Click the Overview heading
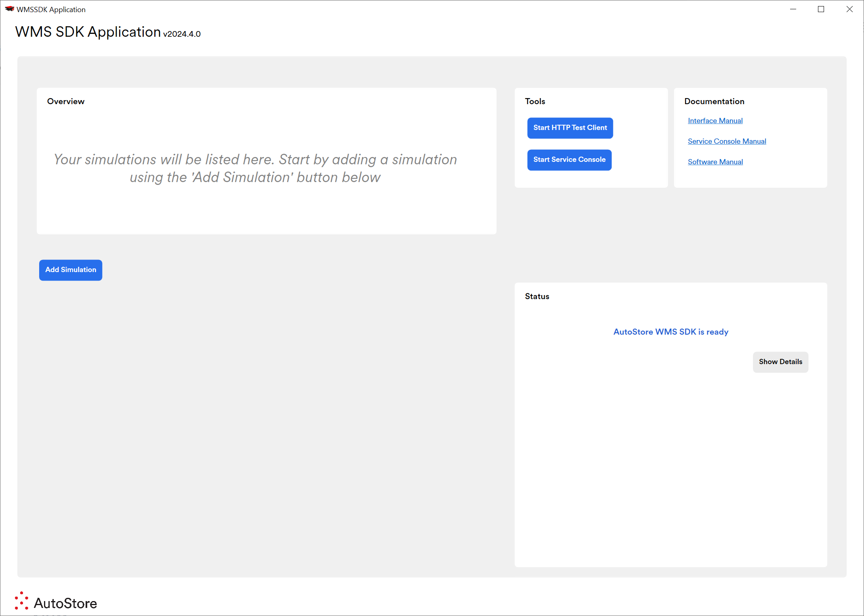864x616 pixels. coord(66,101)
